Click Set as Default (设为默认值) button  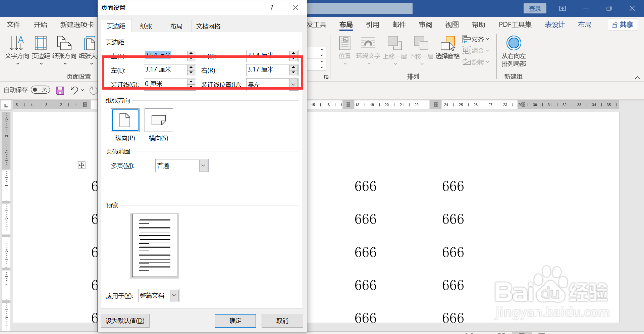tap(125, 321)
